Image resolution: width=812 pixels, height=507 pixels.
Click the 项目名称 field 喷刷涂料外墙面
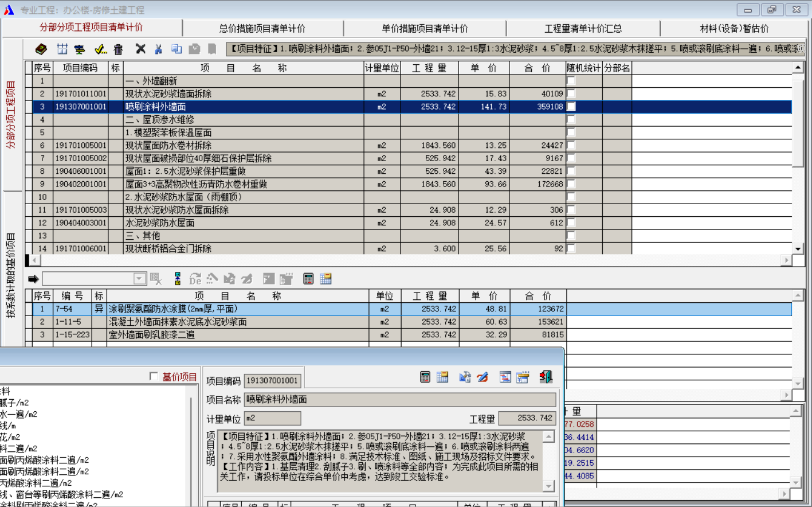pyautogui.click(x=400, y=400)
